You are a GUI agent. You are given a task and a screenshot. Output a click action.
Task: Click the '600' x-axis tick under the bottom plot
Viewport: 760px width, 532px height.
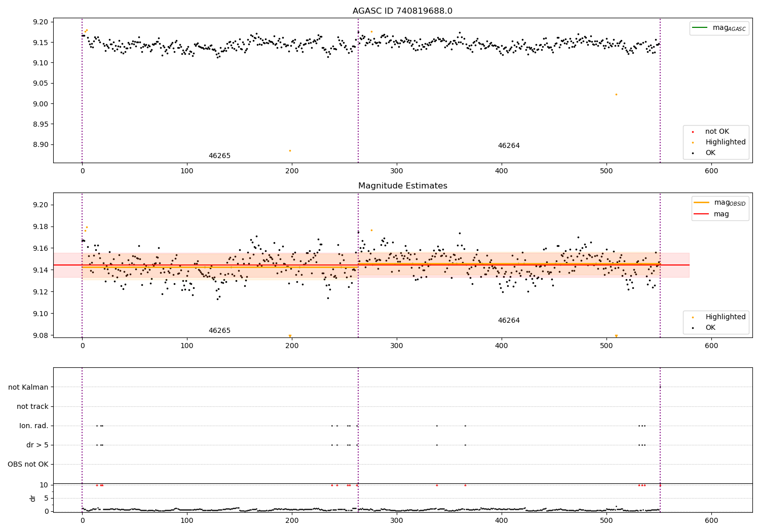coord(711,521)
